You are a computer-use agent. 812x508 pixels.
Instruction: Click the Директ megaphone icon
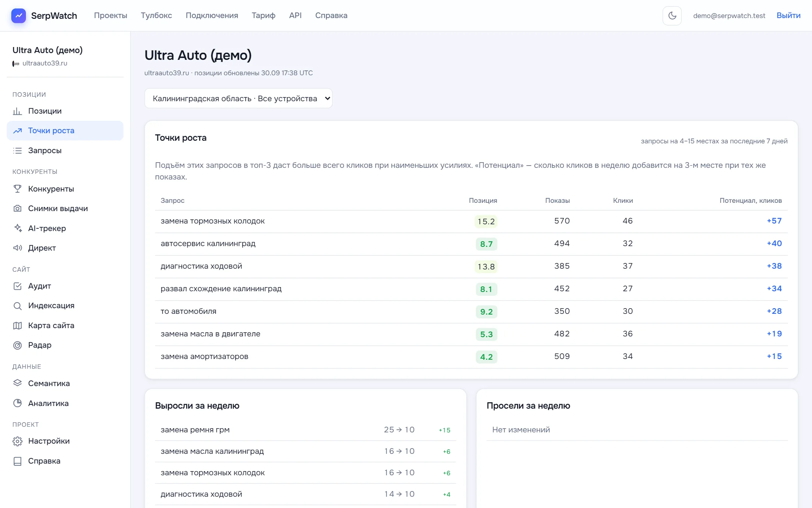click(17, 248)
